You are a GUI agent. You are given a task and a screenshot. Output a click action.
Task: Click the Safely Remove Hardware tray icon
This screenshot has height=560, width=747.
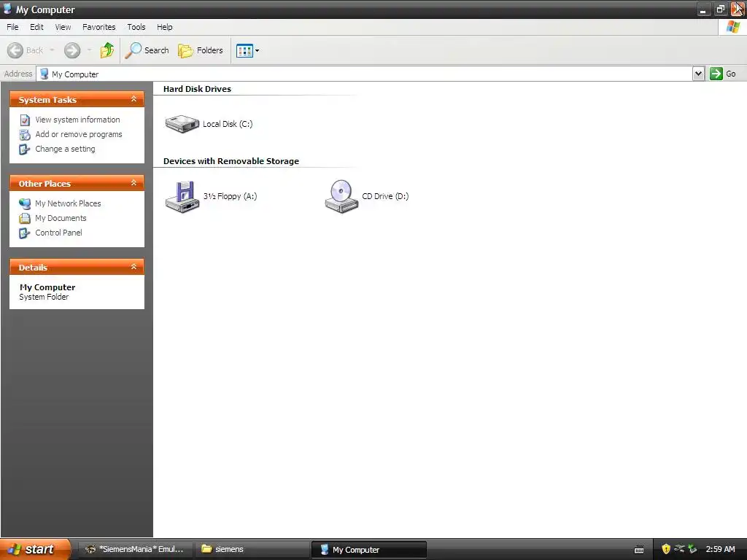[692, 549]
